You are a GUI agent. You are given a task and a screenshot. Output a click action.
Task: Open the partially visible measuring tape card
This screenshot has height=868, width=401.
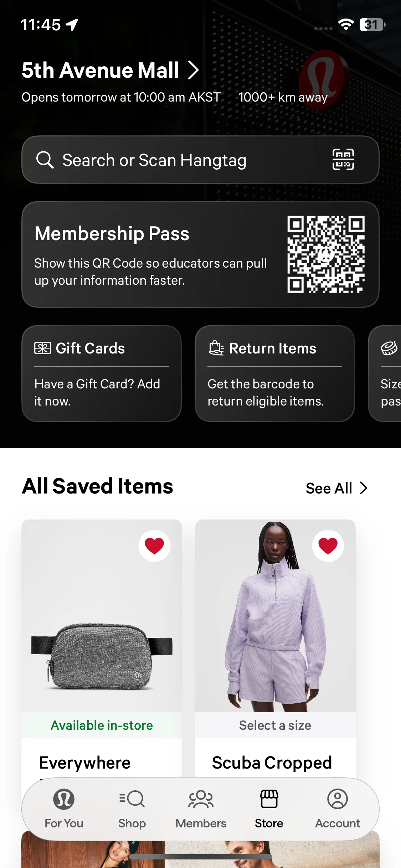pyautogui.click(x=385, y=373)
